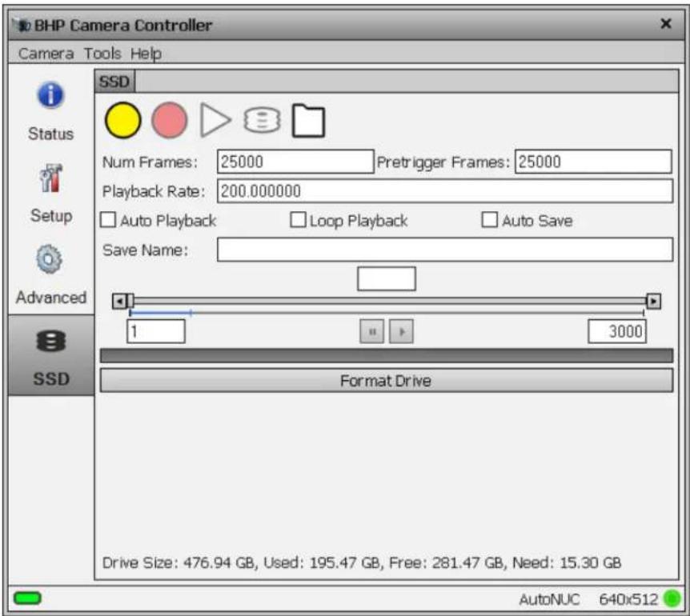Screen dimensions: 690x616
Task: Open the Setup panel tools icon
Action: [x=51, y=178]
